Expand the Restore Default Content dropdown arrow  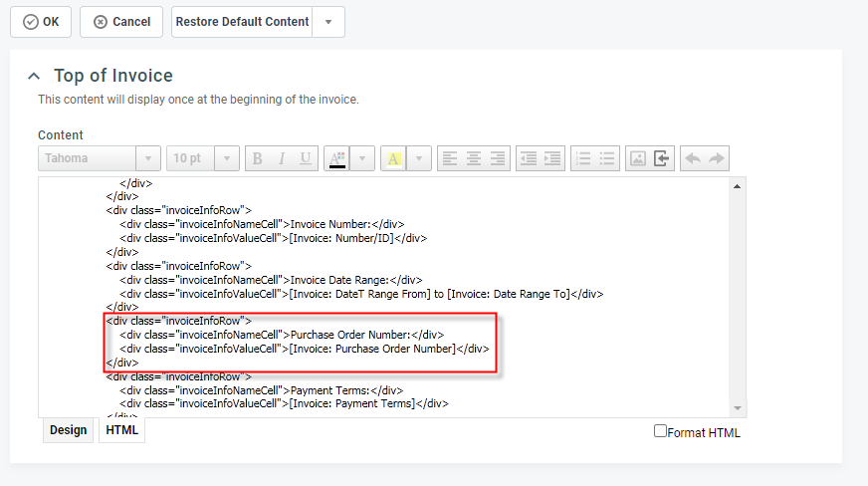328,22
